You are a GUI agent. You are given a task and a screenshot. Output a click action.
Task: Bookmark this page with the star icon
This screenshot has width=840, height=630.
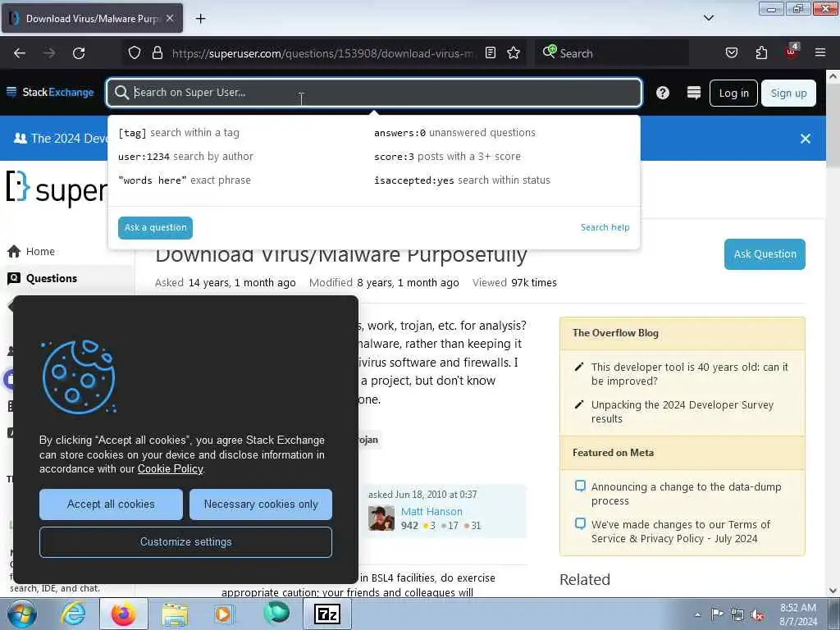514,53
